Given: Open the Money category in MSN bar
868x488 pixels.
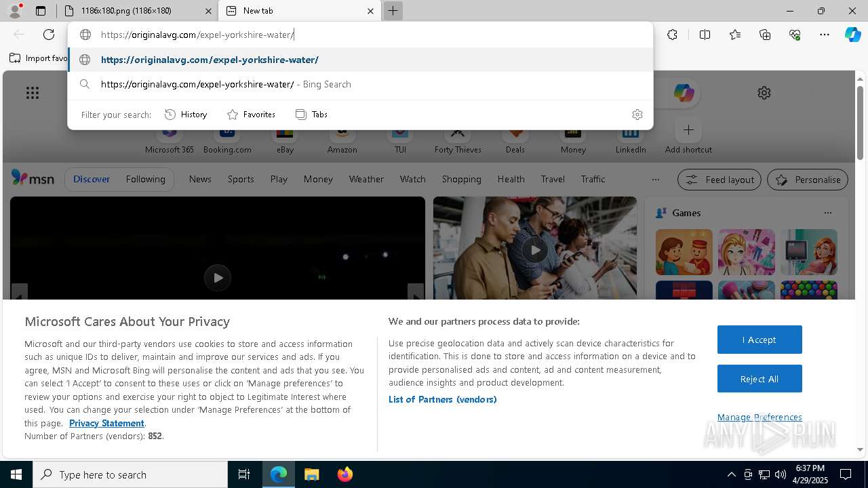Looking at the screenshot, I should [x=318, y=179].
